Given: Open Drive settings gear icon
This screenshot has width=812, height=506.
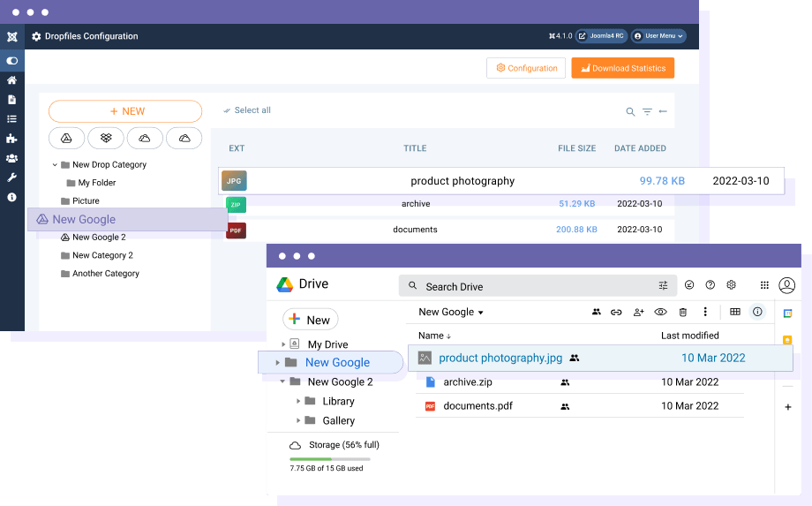Looking at the screenshot, I should (731, 285).
